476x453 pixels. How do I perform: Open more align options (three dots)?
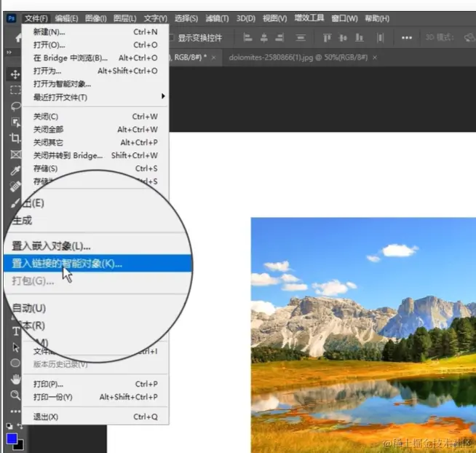coord(407,38)
